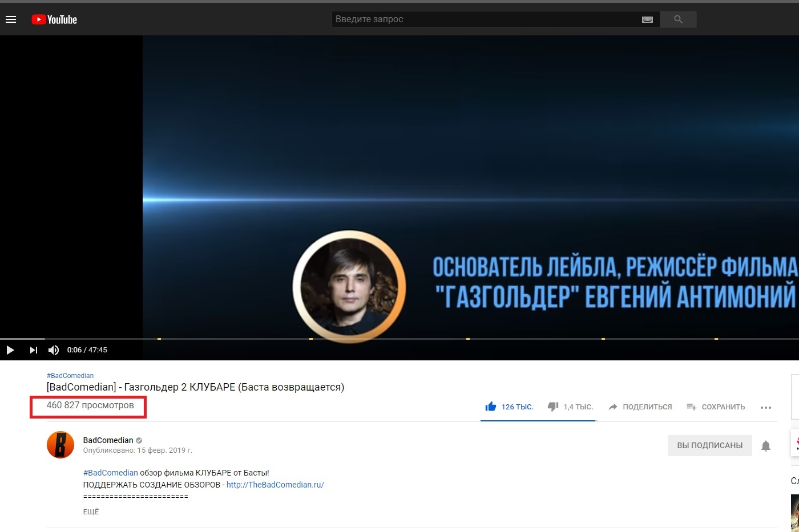This screenshot has width=799, height=532.
Task: Click the first yellow ad marker on timeline
Action: point(159,339)
